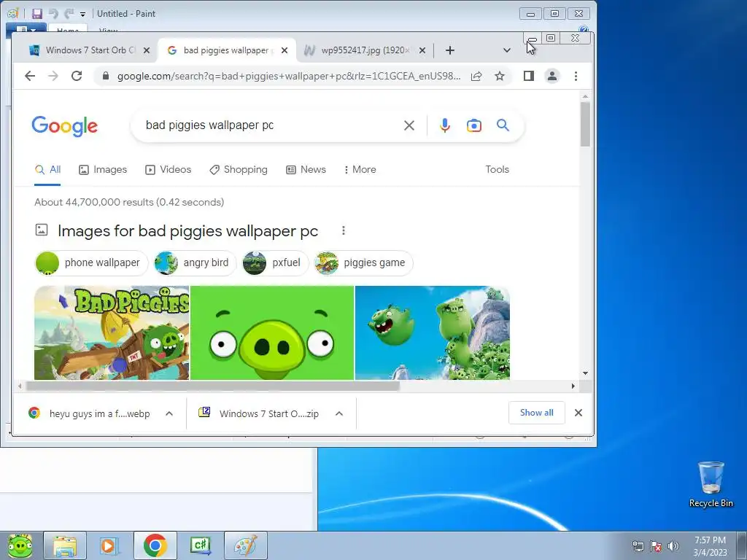The image size is (747, 560).
Task: Filter images by 'phone wallpaper' chip
Action: 91,262
